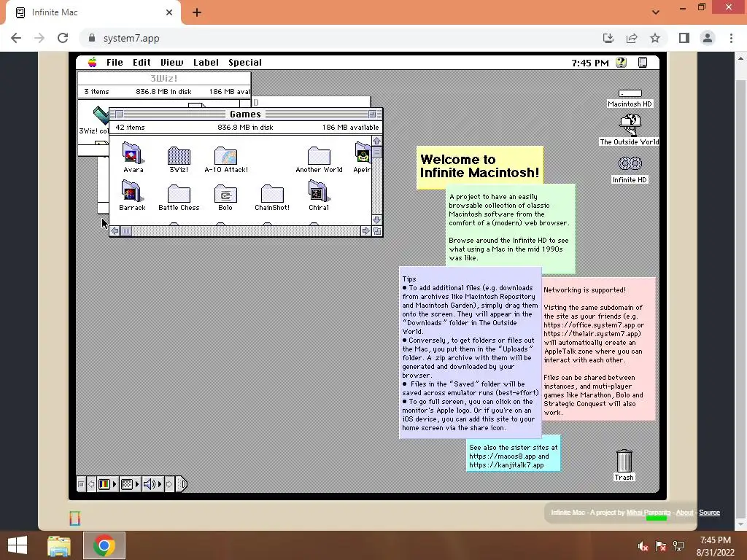Click the Games window horizontal scroll thumb
747x560 pixels.
point(125,231)
